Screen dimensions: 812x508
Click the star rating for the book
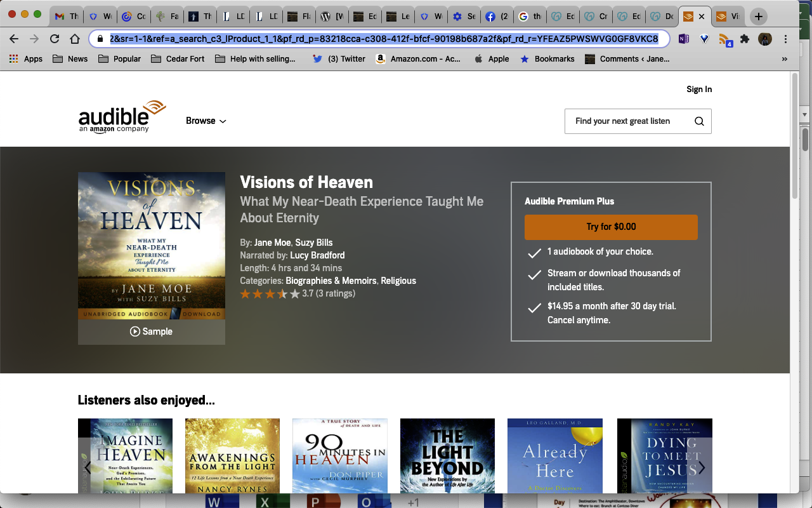point(270,294)
